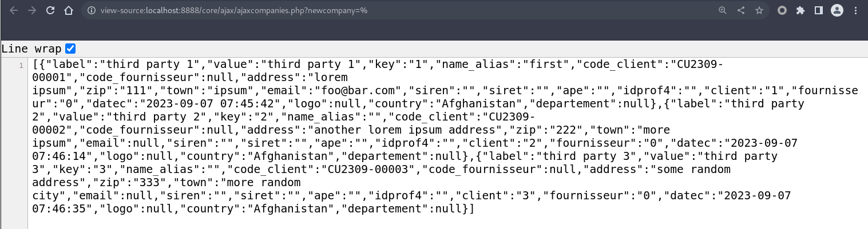Go to the home page

click(69, 10)
